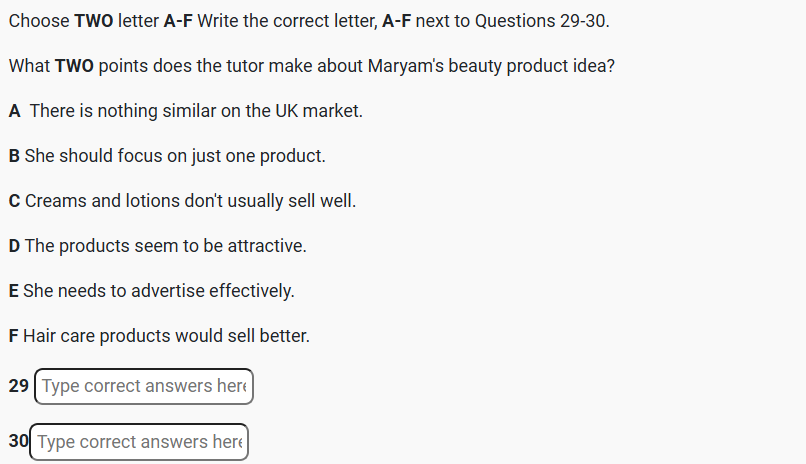806x464 pixels.
Task: Click the bold question number 29 label
Action: point(19,386)
